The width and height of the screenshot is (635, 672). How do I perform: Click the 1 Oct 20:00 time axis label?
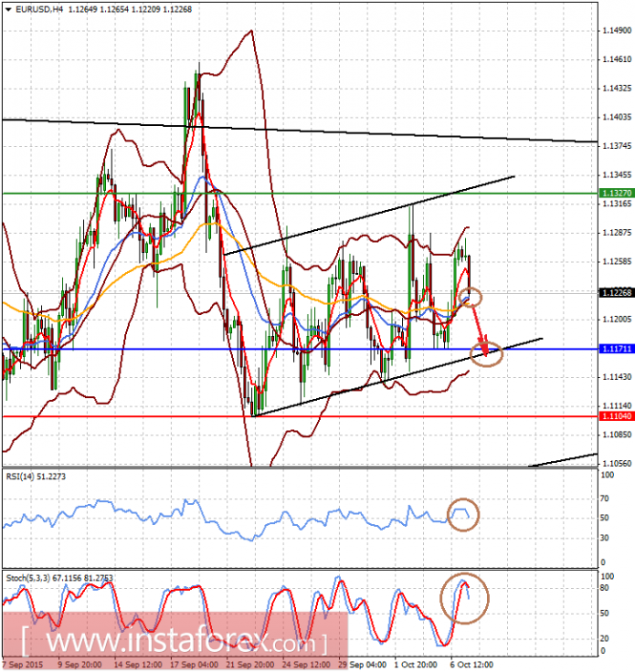(415, 664)
